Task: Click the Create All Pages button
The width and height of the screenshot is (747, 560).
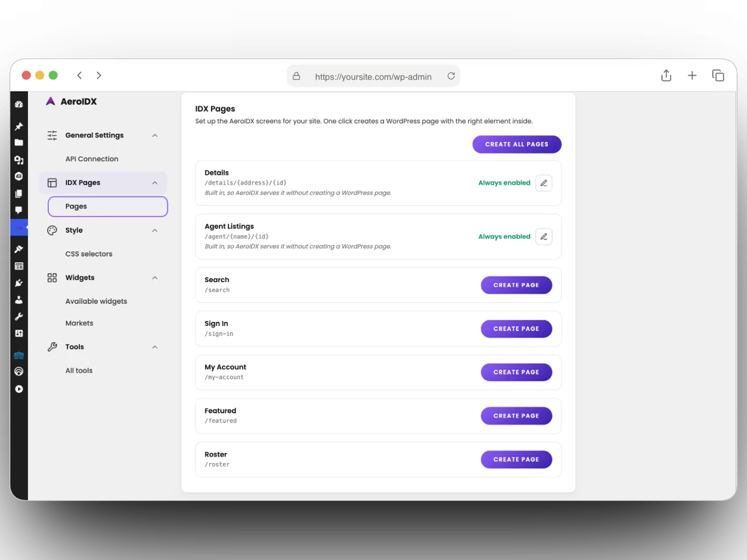Action: (517, 144)
